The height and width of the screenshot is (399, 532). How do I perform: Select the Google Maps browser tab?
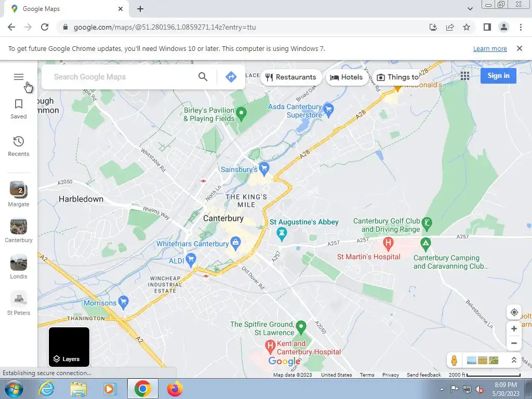click(x=66, y=9)
